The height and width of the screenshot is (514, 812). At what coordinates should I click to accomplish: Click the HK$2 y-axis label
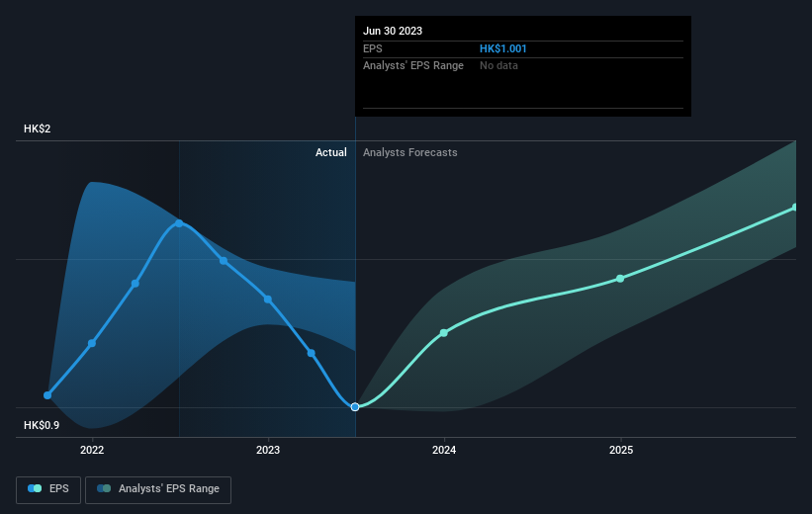tap(38, 128)
